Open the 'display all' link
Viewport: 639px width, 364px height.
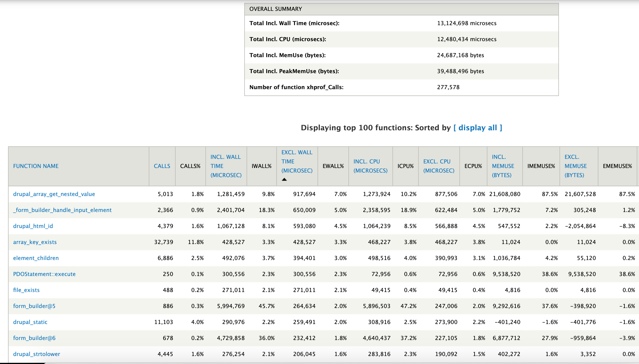[x=478, y=128]
